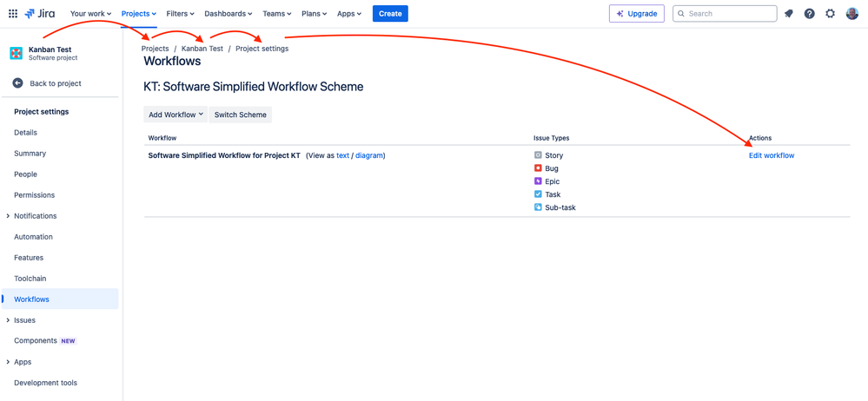This screenshot has height=401, width=868.
Task: Open the app switcher grid icon
Action: pos(13,13)
